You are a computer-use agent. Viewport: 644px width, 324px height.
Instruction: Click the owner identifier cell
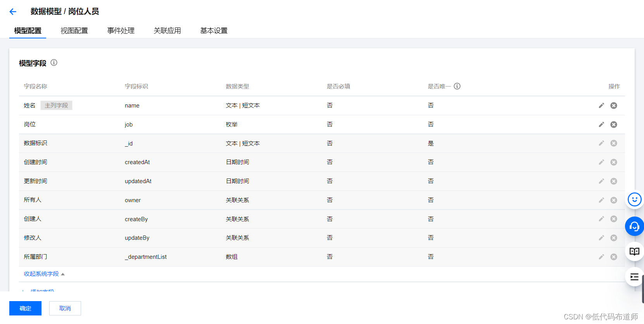coord(133,200)
